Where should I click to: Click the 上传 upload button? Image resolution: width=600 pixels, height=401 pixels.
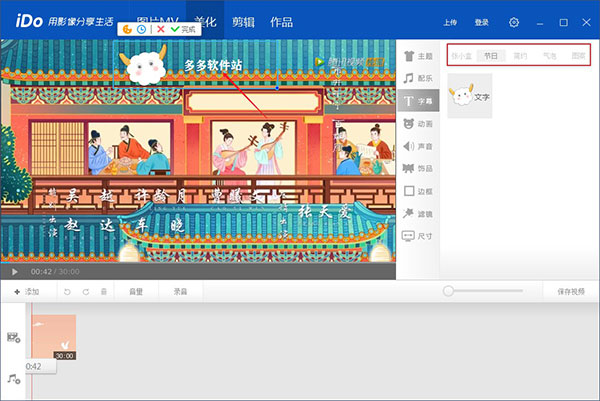pos(450,23)
